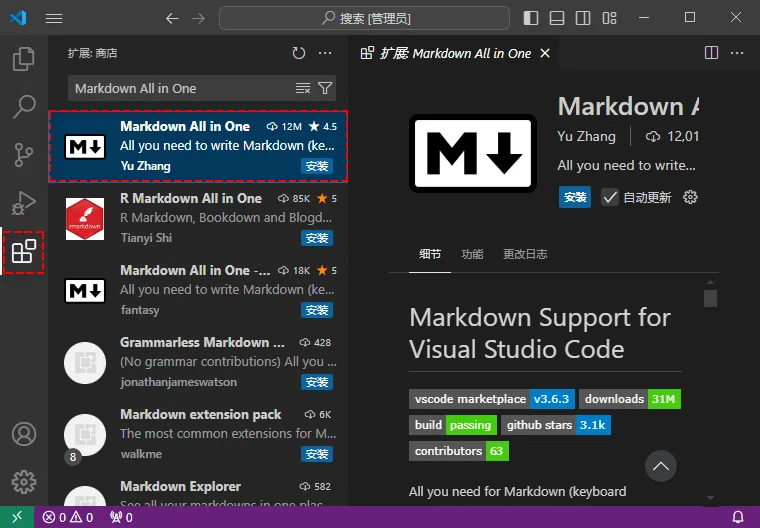Click the scrollbar down arrow
The width and height of the screenshot is (760, 528).
point(710,498)
